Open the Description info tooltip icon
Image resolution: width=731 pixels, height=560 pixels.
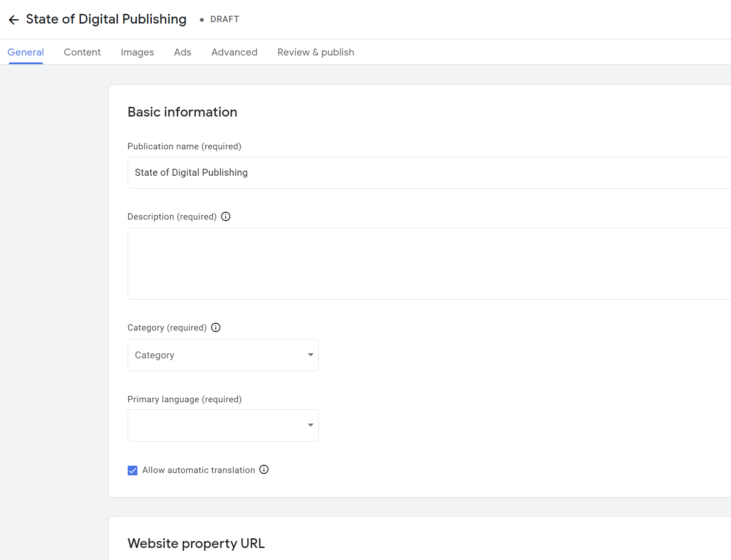tap(226, 216)
